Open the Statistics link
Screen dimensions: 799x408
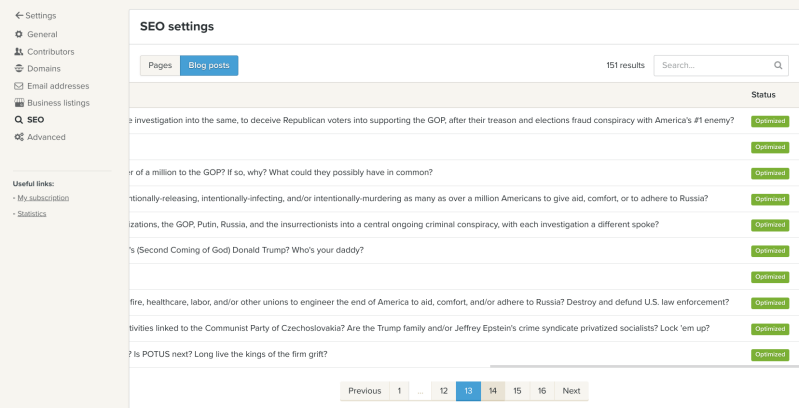[x=33, y=213]
